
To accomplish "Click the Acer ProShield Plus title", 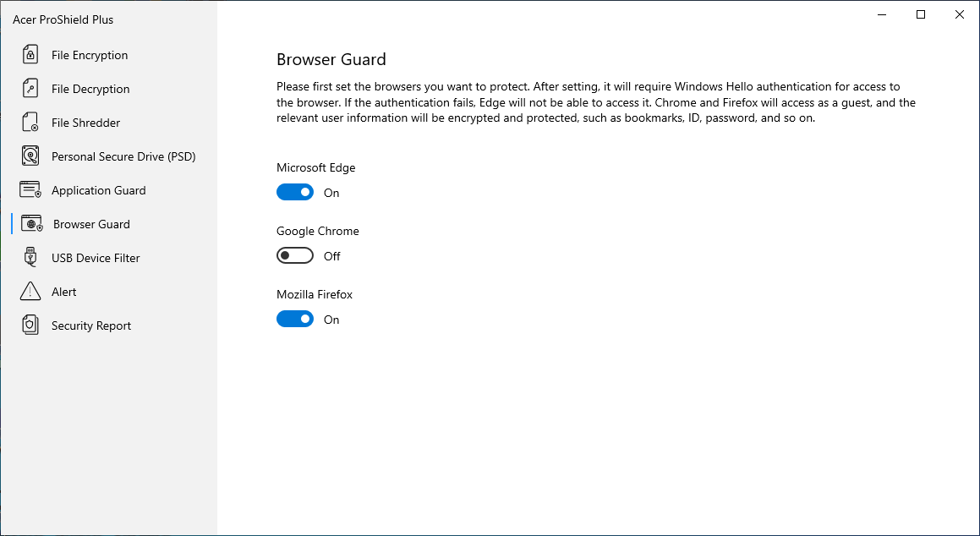I will point(63,19).
